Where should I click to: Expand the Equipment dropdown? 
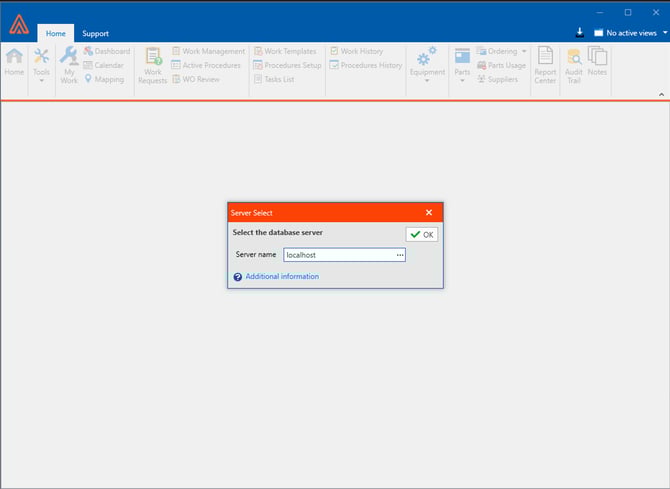427,65
